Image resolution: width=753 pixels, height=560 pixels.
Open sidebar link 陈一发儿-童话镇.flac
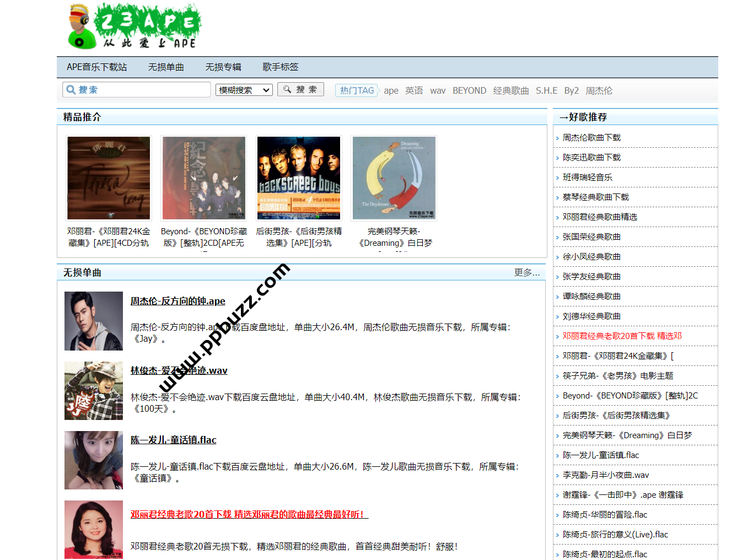[601, 455]
